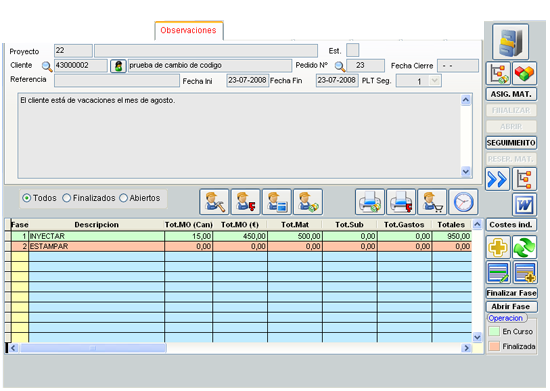Viewport: 550px width, 391px height.
Task: Switch to the Observaciones tab
Action: pyautogui.click(x=189, y=31)
